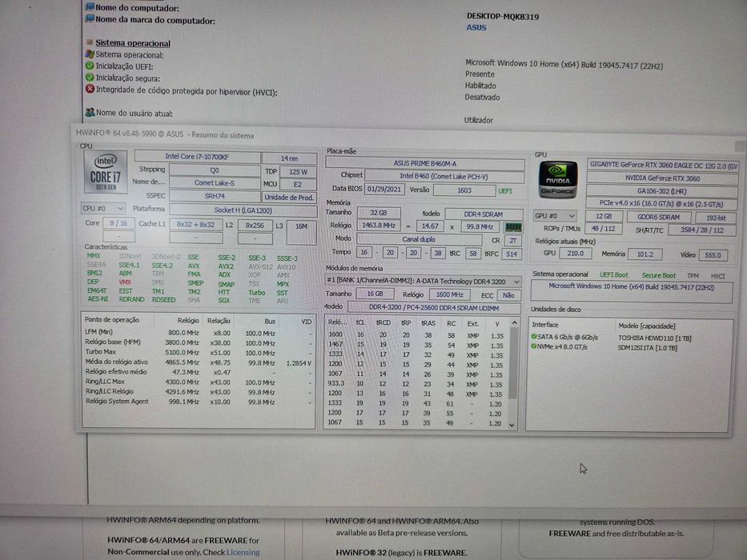Click the PCIe v4.0 x16 bus field
747x560 pixels.
click(661, 203)
